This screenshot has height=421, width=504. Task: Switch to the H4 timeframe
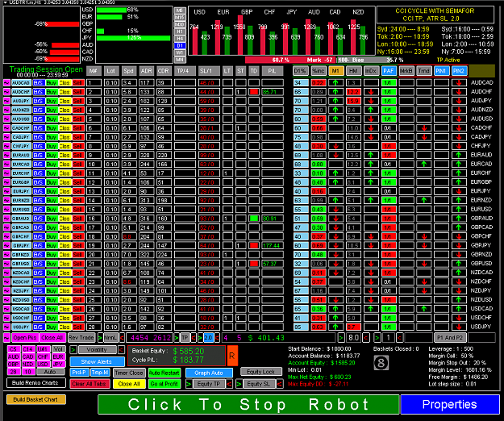[x=180, y=39]
